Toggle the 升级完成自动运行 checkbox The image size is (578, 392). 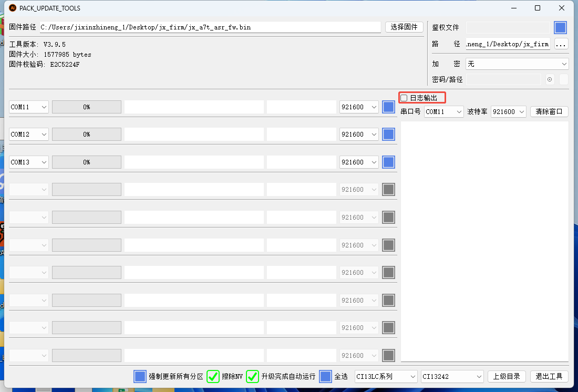[252, 376]
